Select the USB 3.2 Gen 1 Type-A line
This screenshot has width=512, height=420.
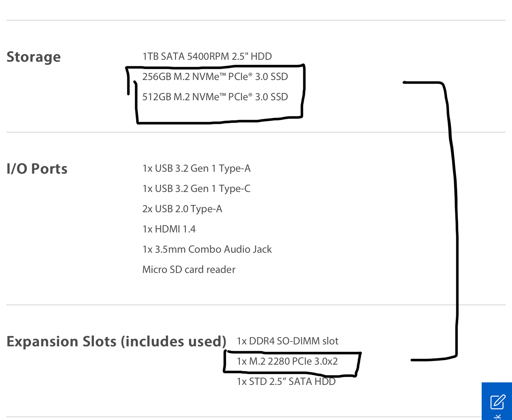(x=196, y=168)
